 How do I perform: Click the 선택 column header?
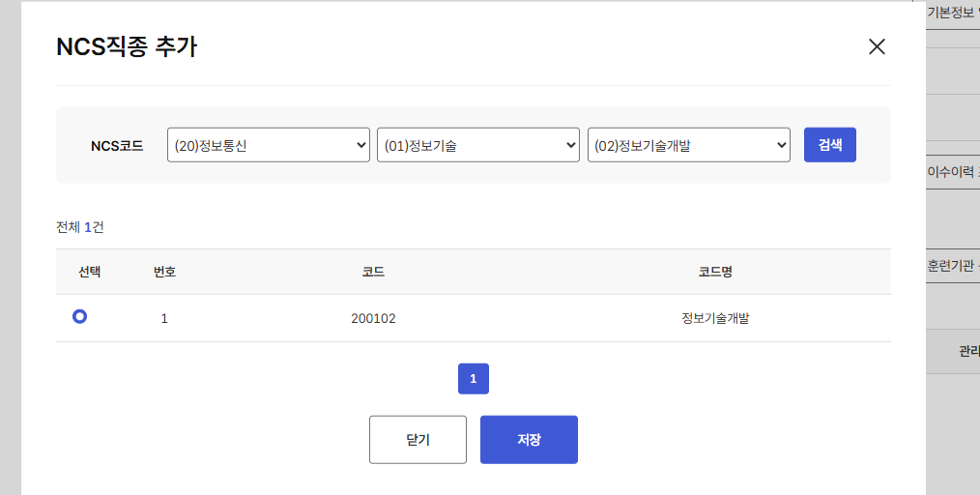click(x=89, y=272)
